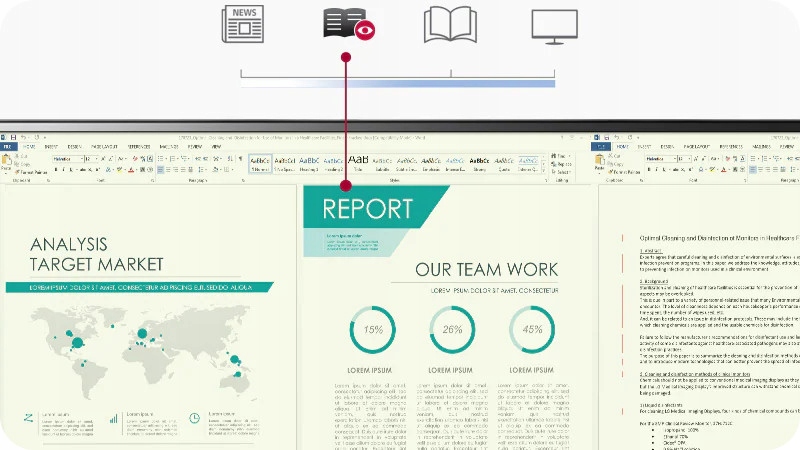The height and width of the screenshot is (450, 800).
Task: Click the Bullets list icon, left window
Action: (x=160, y=159)
